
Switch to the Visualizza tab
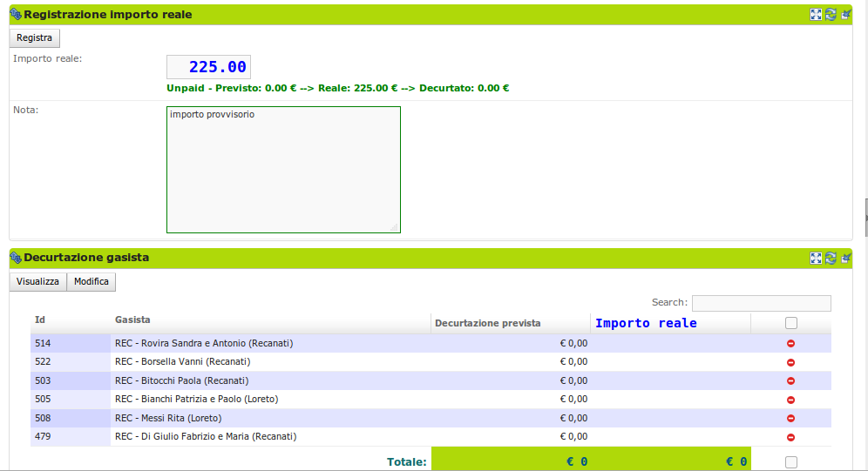click(37, 282)
